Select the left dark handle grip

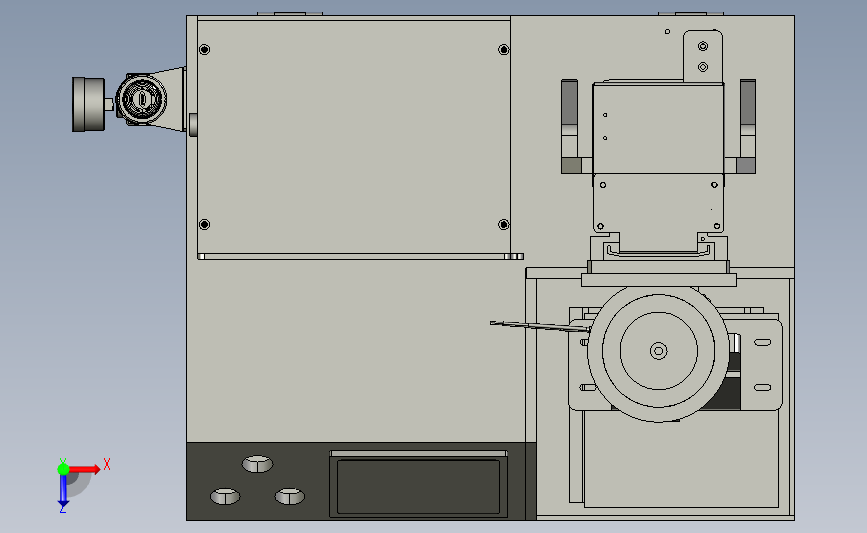coord(569,102)
